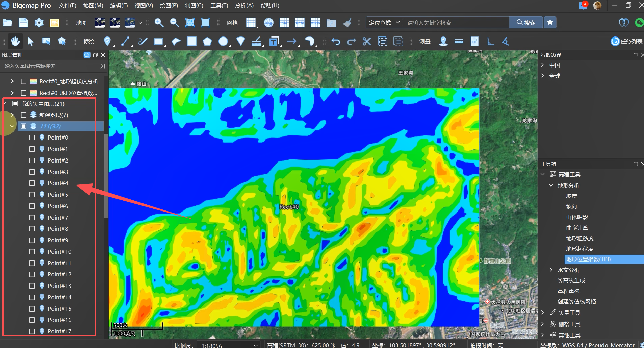Run the 山体阴影 hillshade tool
This screenshot has width=644, height=348.
click(x=577, y=217)
